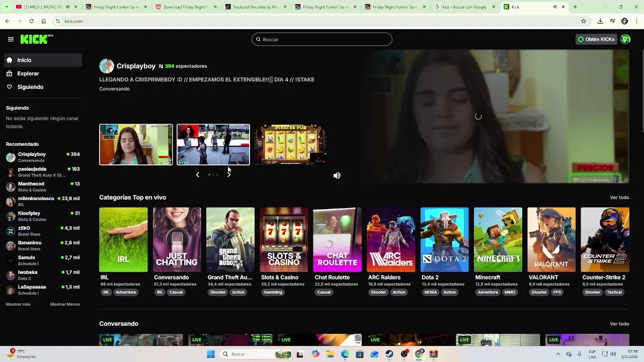Screen dimensions: 644x362
Task: Open Kloufplay recommended channel
Action: [x=43, y=216]
